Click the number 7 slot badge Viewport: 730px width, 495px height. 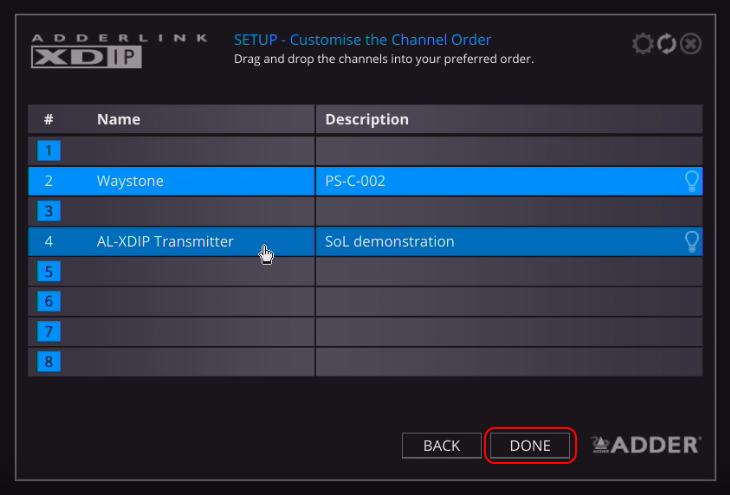pyautogui.click(x=49, y=331)
